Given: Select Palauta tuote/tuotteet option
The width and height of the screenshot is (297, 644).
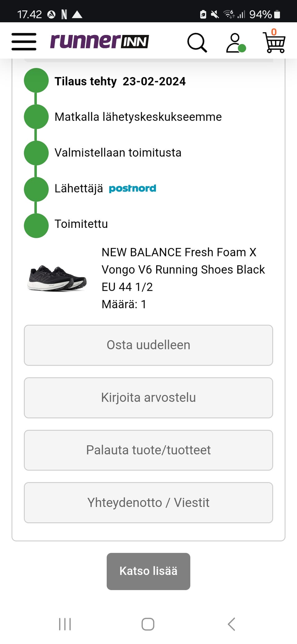Looking at the screenshot, I should coord(148,450).
